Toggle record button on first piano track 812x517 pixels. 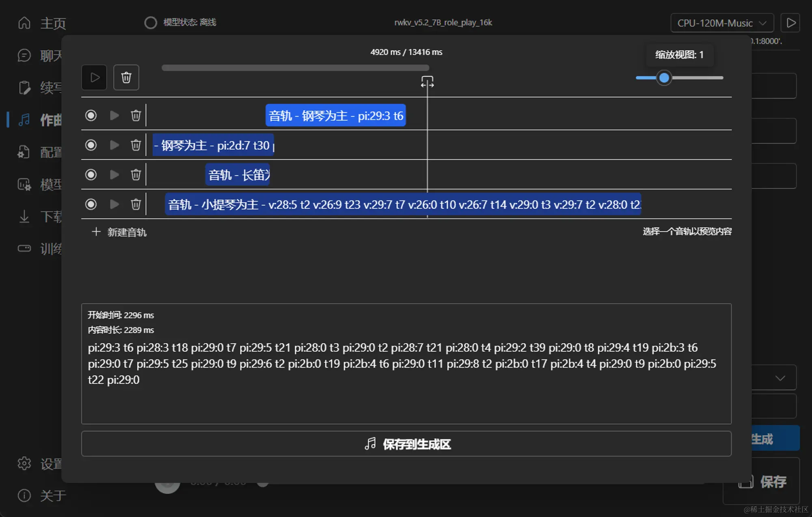91,116
